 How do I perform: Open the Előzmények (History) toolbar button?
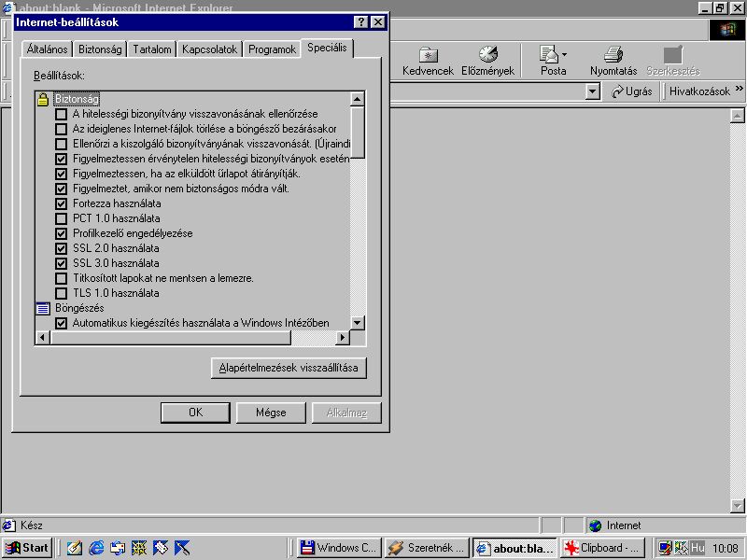click(x=488, y=61)
